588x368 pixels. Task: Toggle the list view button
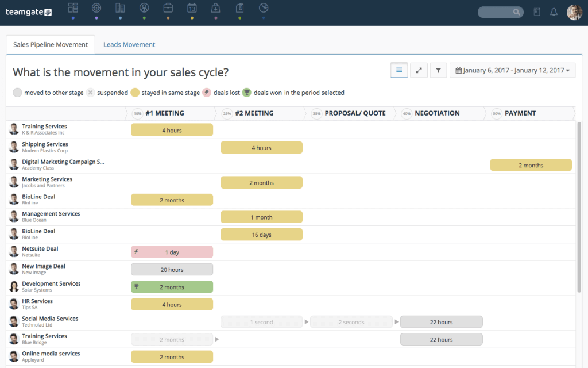click(x=399, y=70)
